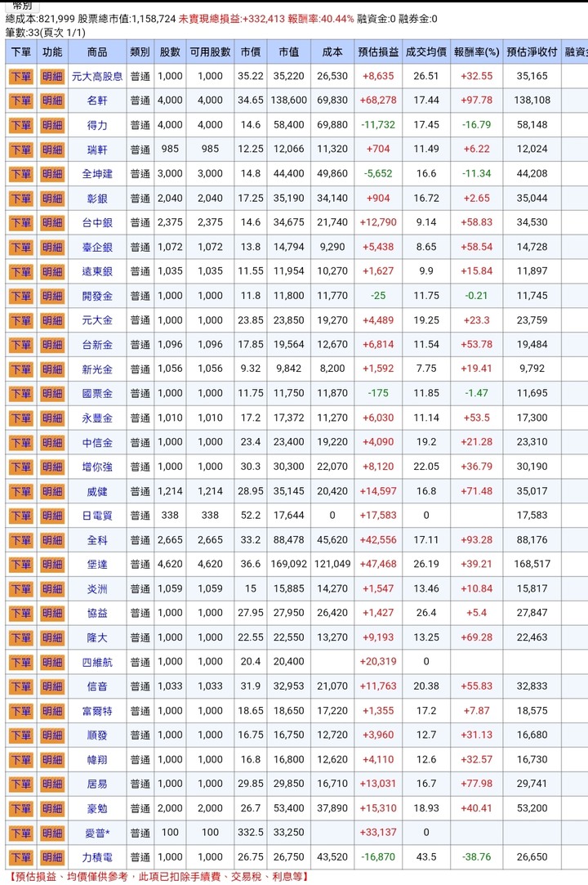Click the 股數 column header
Screen dimensions: 588x885
170,52
